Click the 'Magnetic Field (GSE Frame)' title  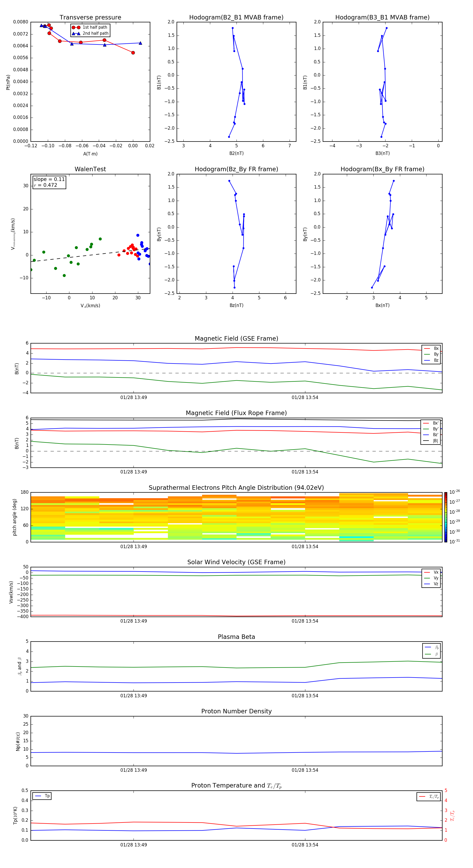(x=236, y=339)
